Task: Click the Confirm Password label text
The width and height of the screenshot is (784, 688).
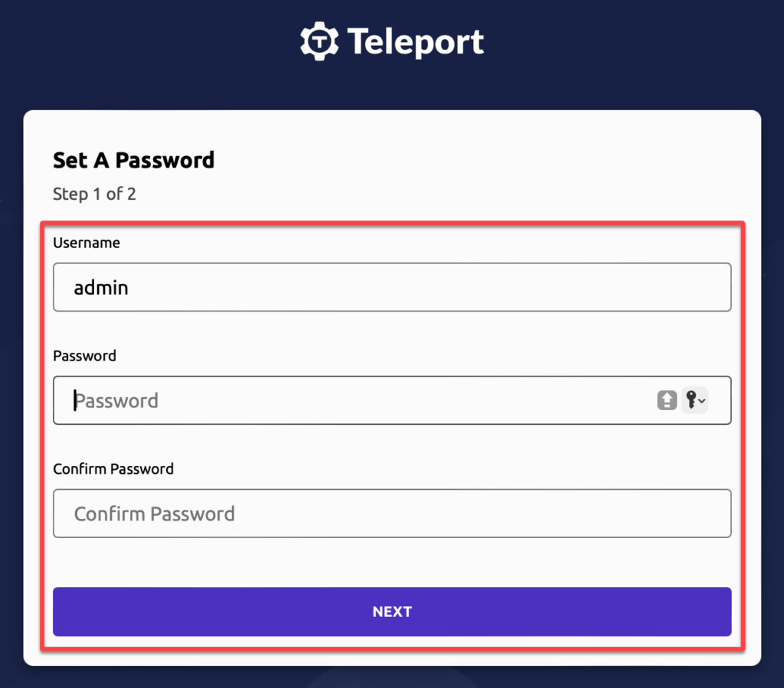Action: 113,469
